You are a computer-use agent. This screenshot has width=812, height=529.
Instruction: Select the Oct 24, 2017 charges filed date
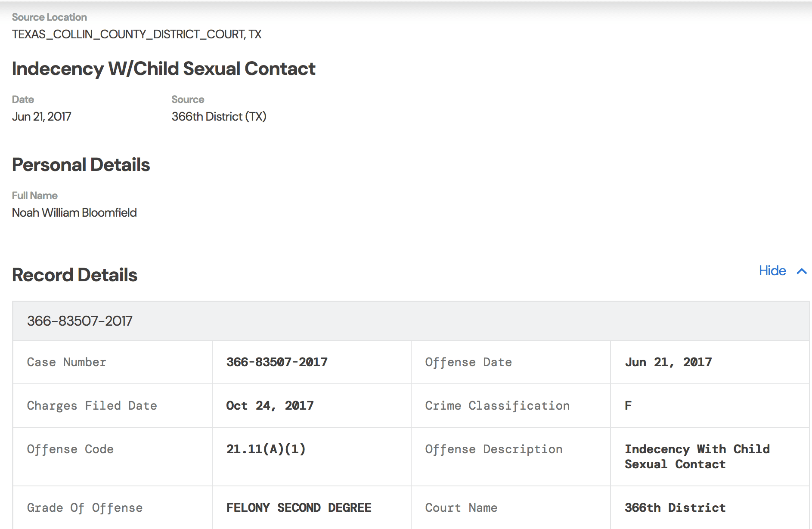(x=270, y=406)
